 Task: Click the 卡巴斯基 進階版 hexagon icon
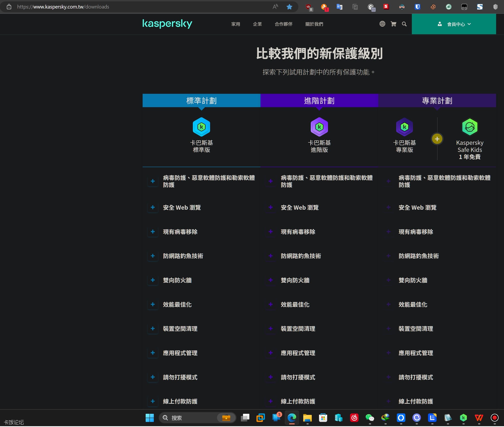319,127
